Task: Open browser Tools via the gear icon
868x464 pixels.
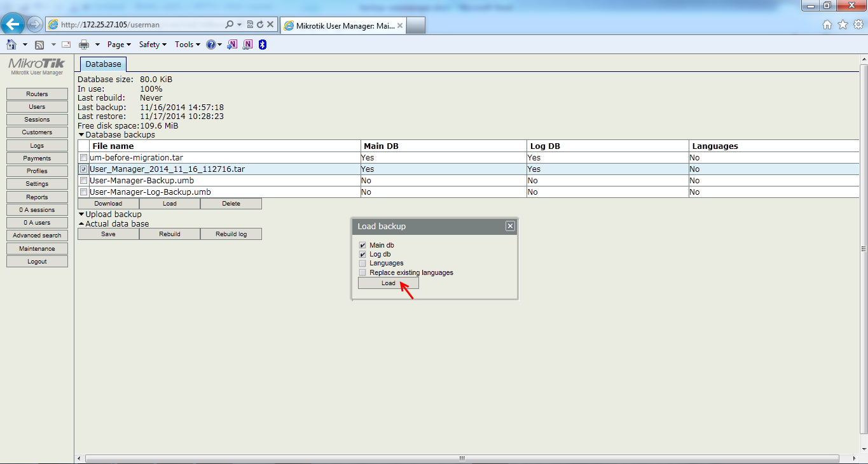Action: pos(858,25)
